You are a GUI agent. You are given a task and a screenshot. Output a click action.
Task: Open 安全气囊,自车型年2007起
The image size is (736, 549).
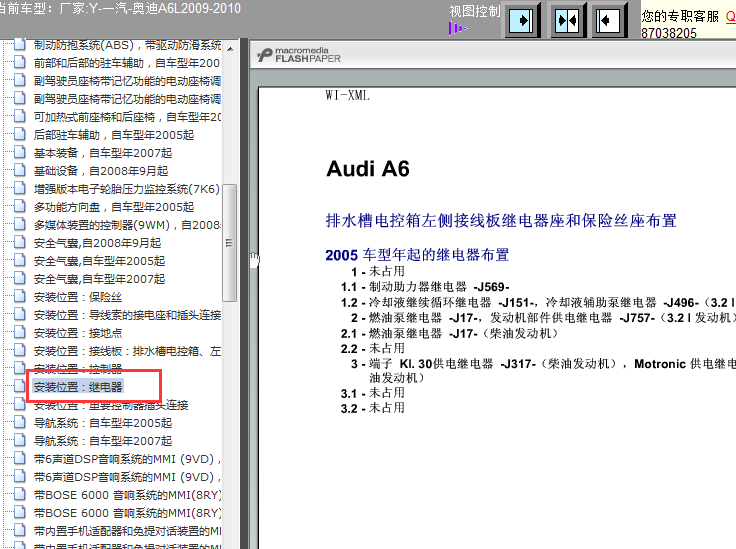[x=99, y=279]
